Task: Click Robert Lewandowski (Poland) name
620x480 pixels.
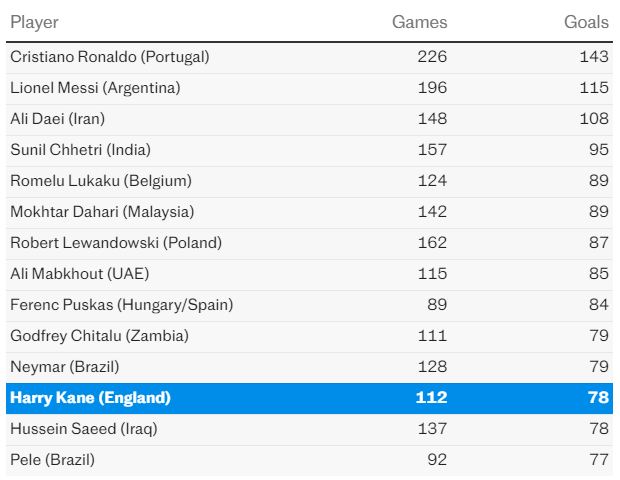Action: 116,243
